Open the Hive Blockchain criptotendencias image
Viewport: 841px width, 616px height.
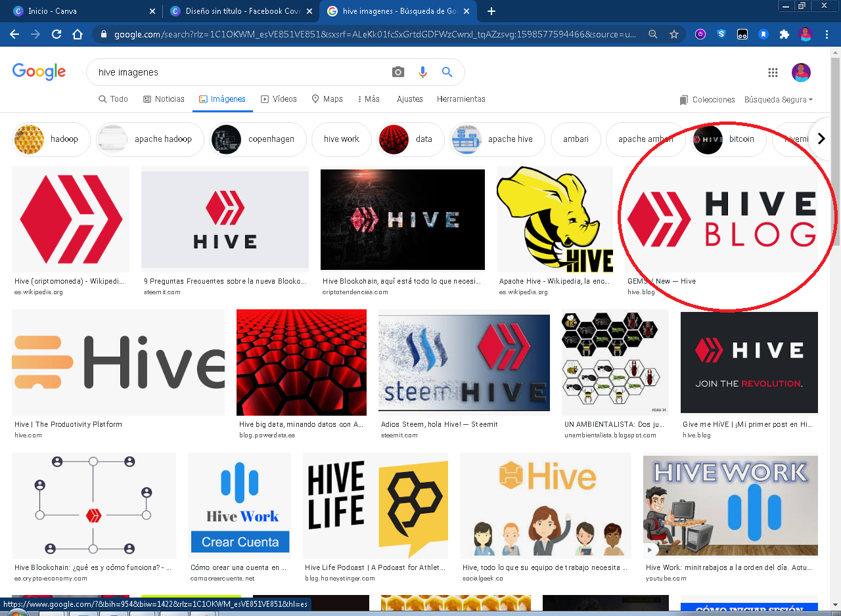[403, 219]
